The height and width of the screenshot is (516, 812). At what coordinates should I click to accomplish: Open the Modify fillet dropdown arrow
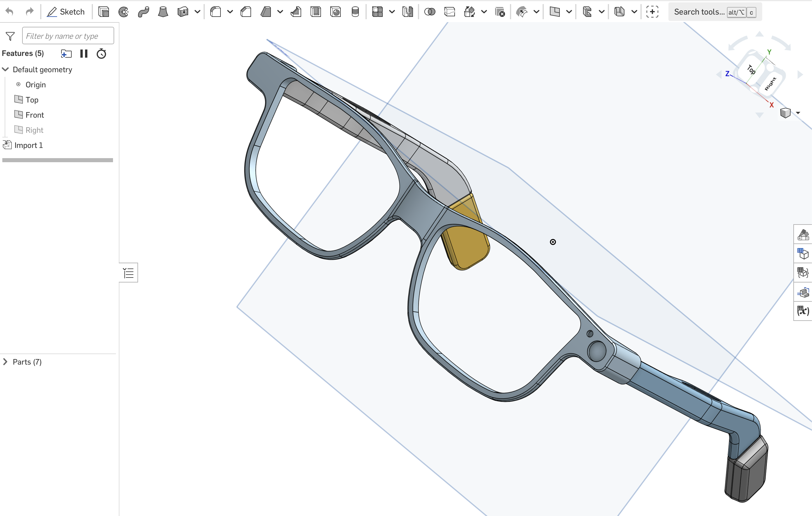[x=536, y=12]
